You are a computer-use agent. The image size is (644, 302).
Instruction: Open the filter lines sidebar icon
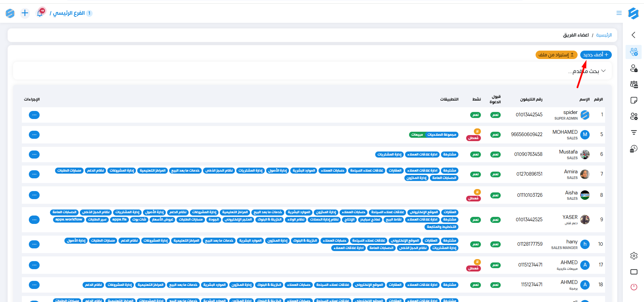[x=634, y=132]
